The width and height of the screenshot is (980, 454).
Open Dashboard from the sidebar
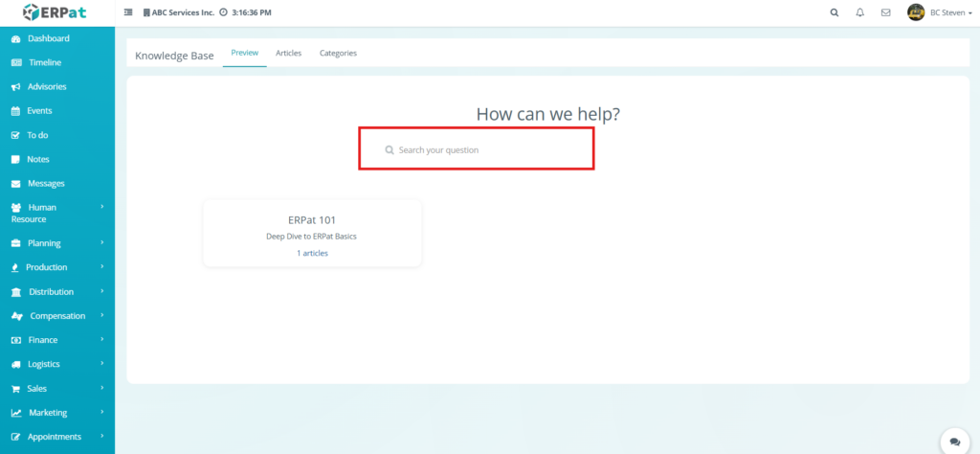[48, 38]
